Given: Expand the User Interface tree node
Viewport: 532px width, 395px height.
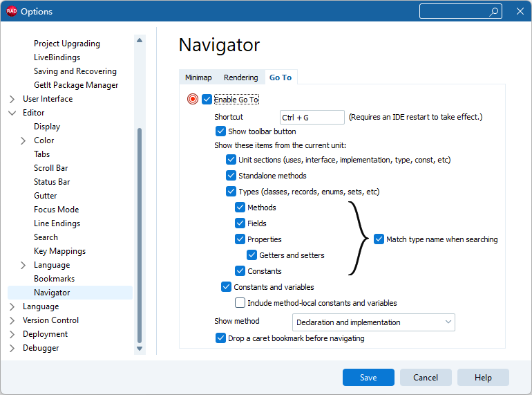Looking at the screenshot, I should pos(12,99).
